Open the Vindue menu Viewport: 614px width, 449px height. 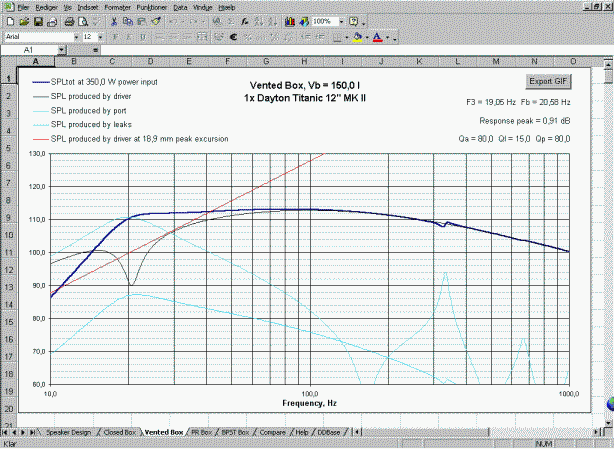coord(202,7)
